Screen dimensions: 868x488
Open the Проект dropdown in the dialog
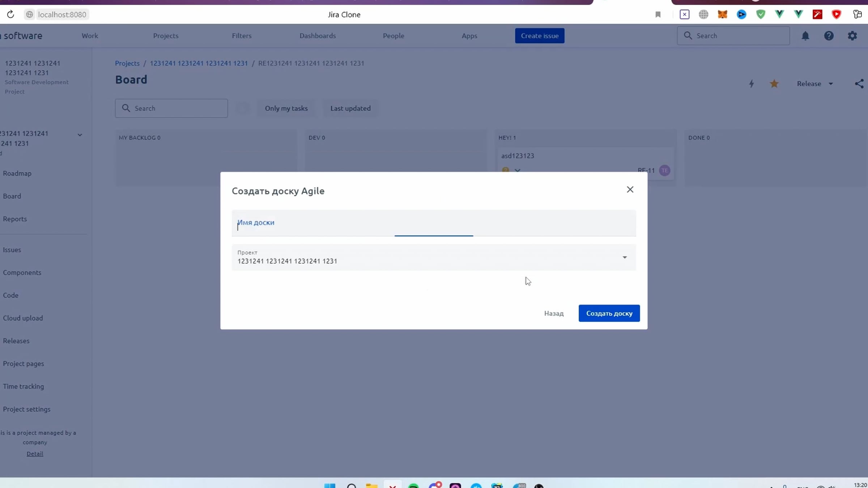coord(434,257)
